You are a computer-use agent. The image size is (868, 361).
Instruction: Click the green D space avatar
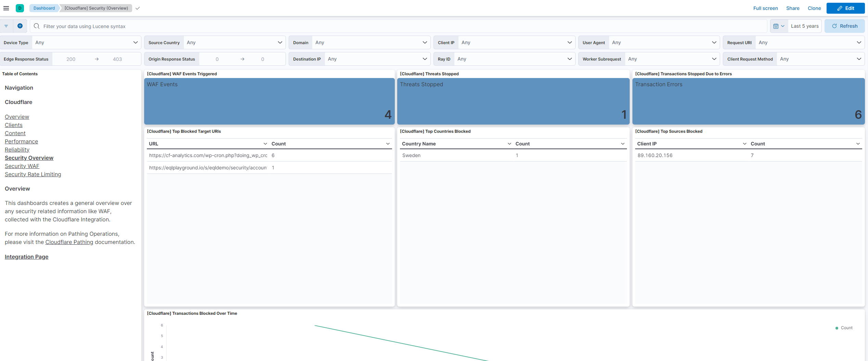[x=20, y=8]
